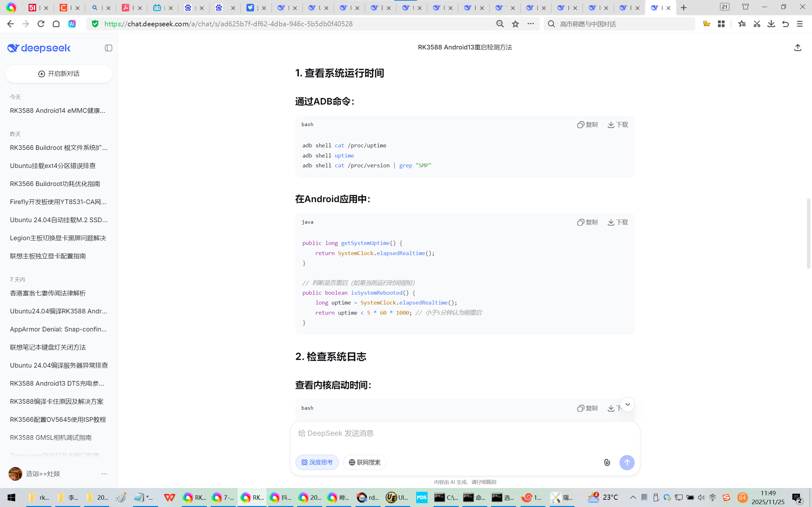Viewport: 812px width, 507px height.
Task: Copy the first bash code block
Action: click(x=587, y=125)
